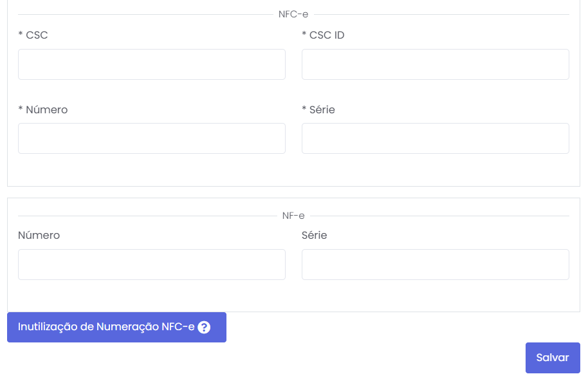Screen dimensions: 588x392
Task: Click the Número label in NFC-e section
Action: pyautogui.click(x=46, y=110)
